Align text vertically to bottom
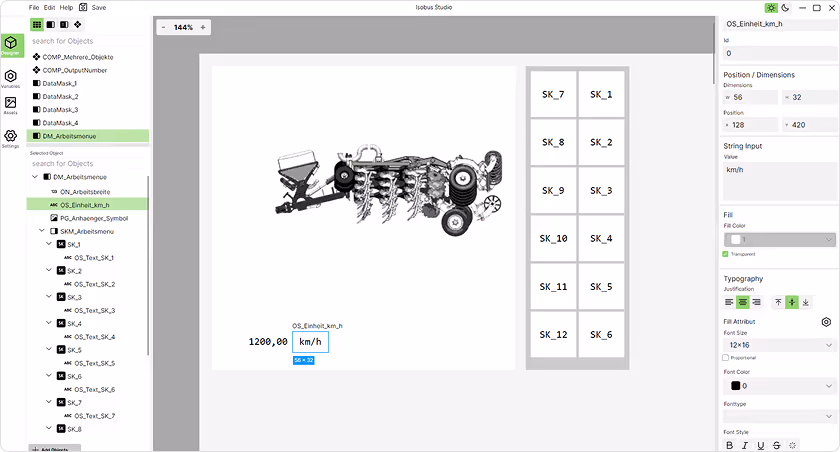The height and width of the screenshot is (452, 840). click(x=805, y=303)
